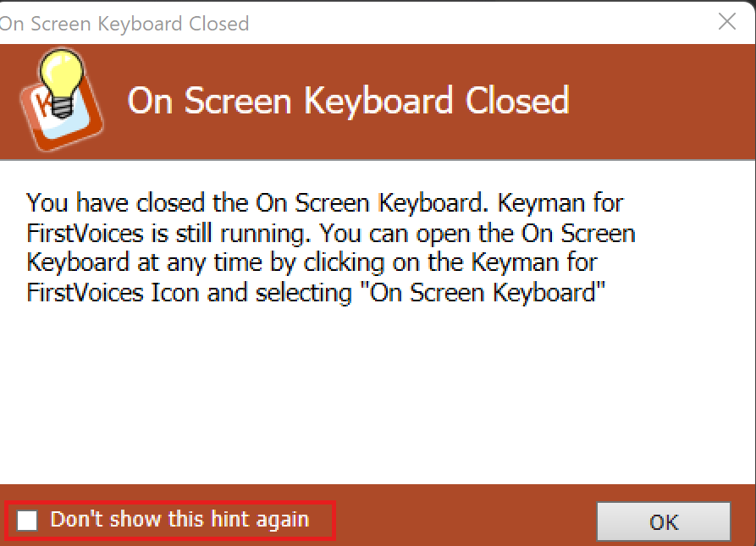The width and height of the screenshot is (756, 546).
Task: Click the window title bar caption text
Action: coord(124,24)
